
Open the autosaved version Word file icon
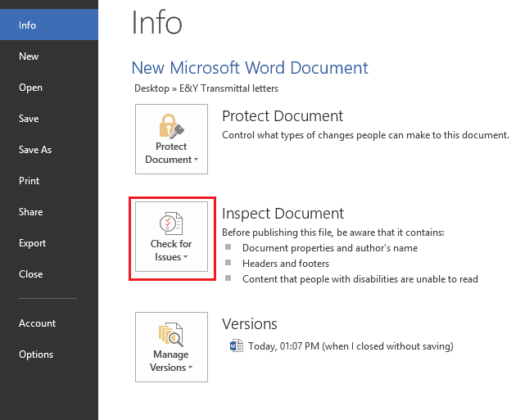[236, 345]
